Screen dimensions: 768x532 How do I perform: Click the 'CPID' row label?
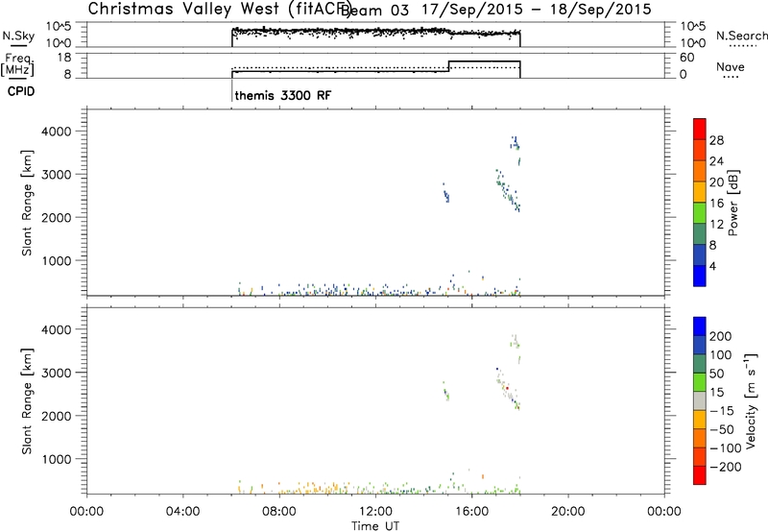coord(21,91)
